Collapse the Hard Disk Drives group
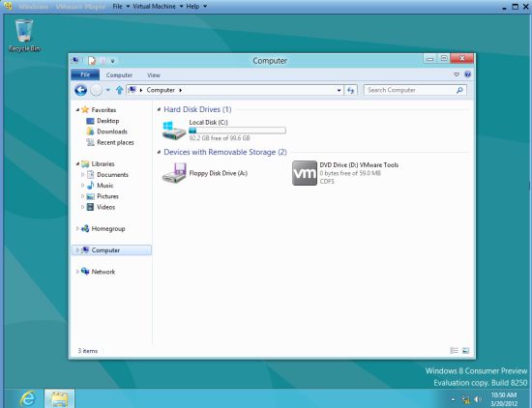The width and height of the screenshot is (532, 408). tap(159, 109)
